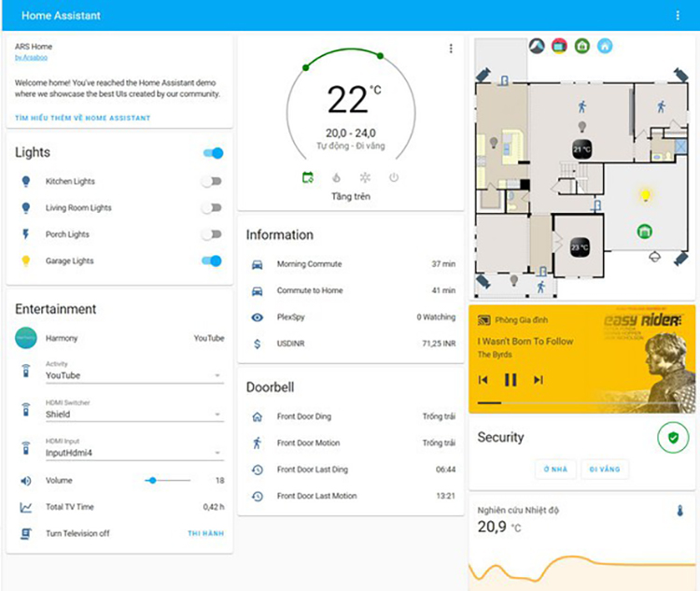
Task: Turn off thermostat with power icon
Action: (393, 177)
